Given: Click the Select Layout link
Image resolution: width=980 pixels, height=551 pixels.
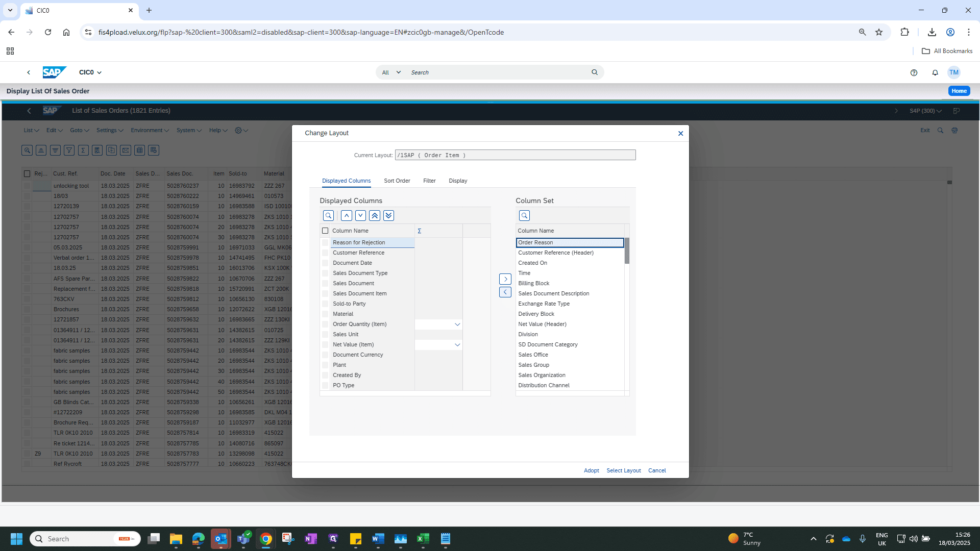Looking at the screenshot, I should pos(624,470).
